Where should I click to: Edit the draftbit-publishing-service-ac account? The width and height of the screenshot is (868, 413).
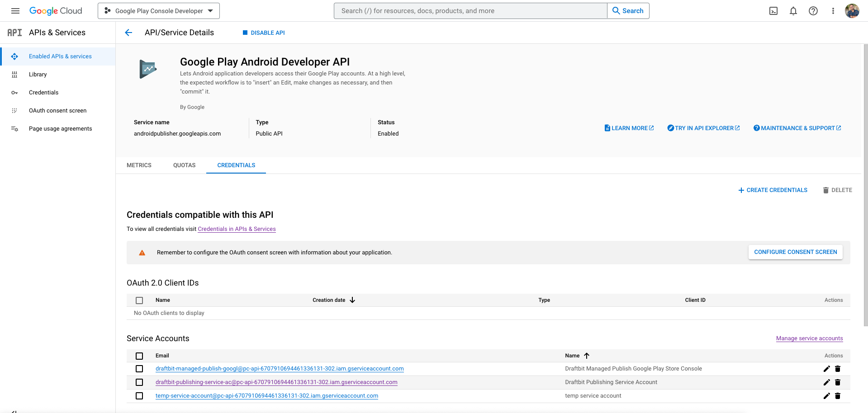click(827, 382)
